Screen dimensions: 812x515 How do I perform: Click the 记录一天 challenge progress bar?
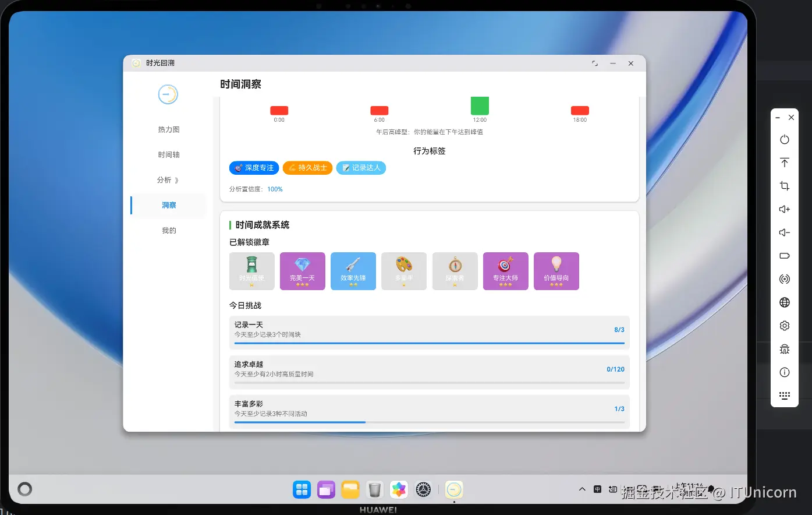(430, 343)
